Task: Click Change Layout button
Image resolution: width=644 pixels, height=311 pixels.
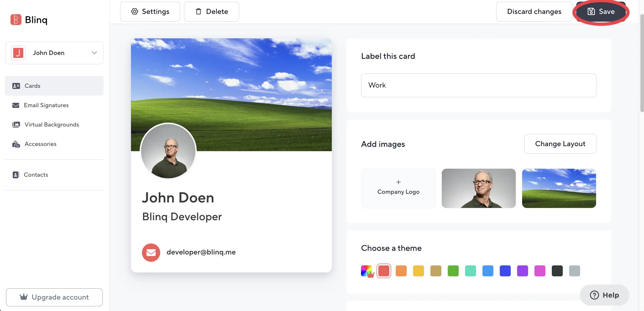Action: [560, 144]
